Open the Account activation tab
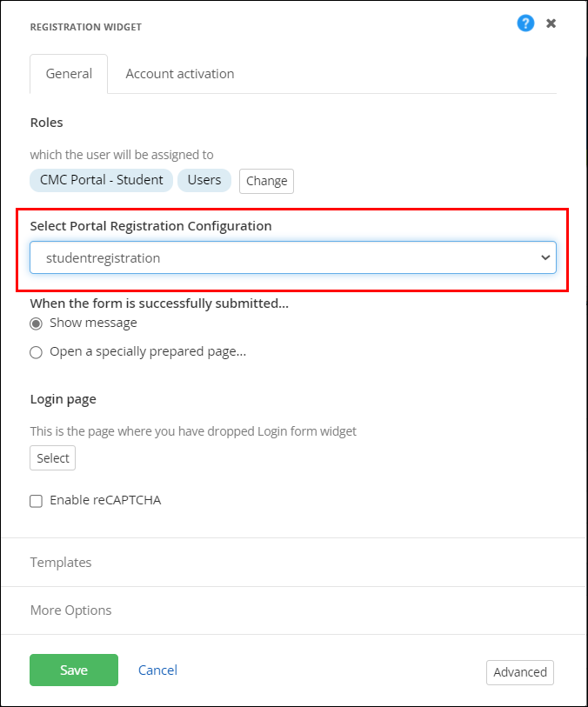 pyautogui.click(x=180, y=74)
